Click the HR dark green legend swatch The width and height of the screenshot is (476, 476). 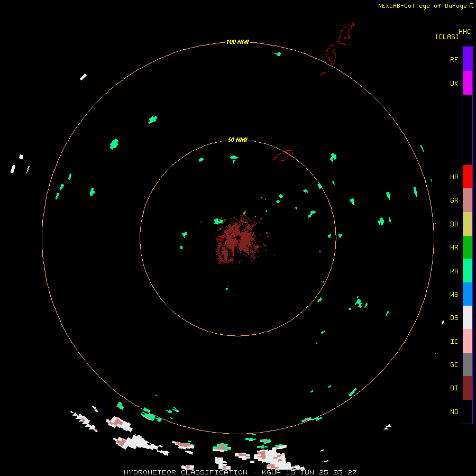pyautogui.click(x=467, y=247)
